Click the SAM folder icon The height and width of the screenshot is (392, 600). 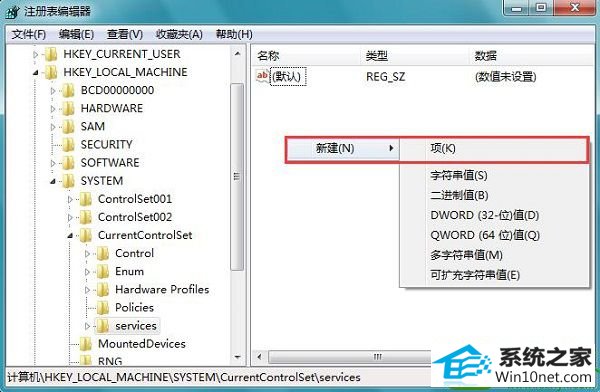68,127
